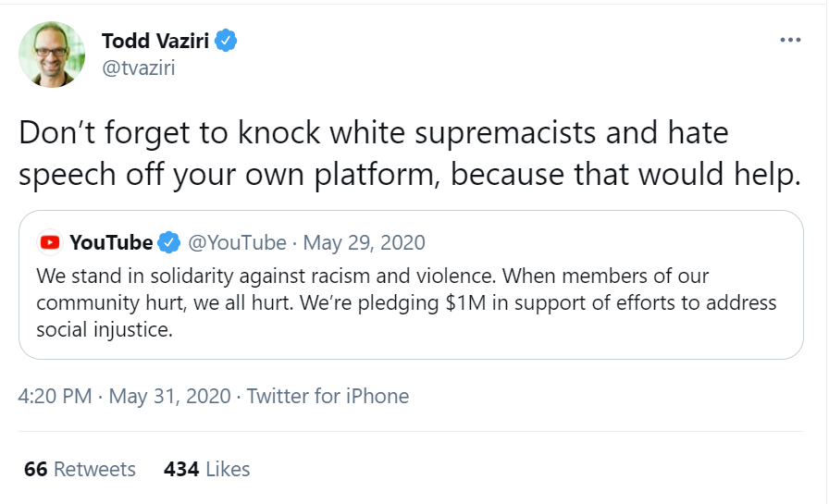The height and width of the screenshot is (504, 829).
Task: Select the main tweet text paragraph
Action: point(407,154)
